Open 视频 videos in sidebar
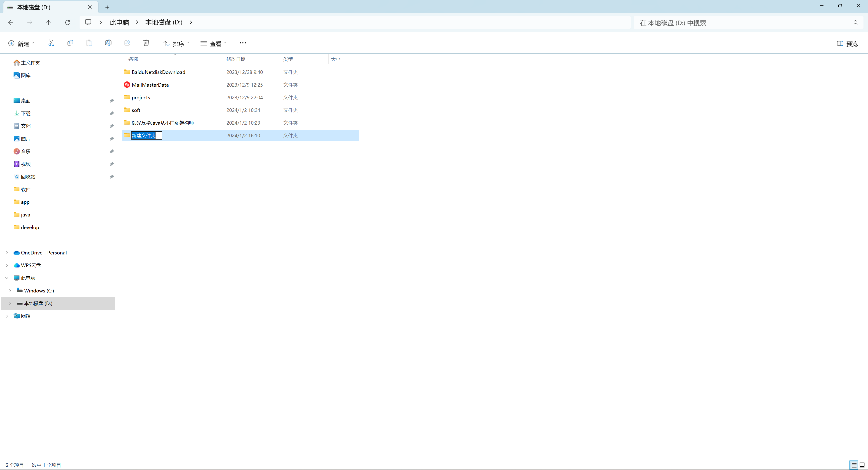 pos(22,164)
